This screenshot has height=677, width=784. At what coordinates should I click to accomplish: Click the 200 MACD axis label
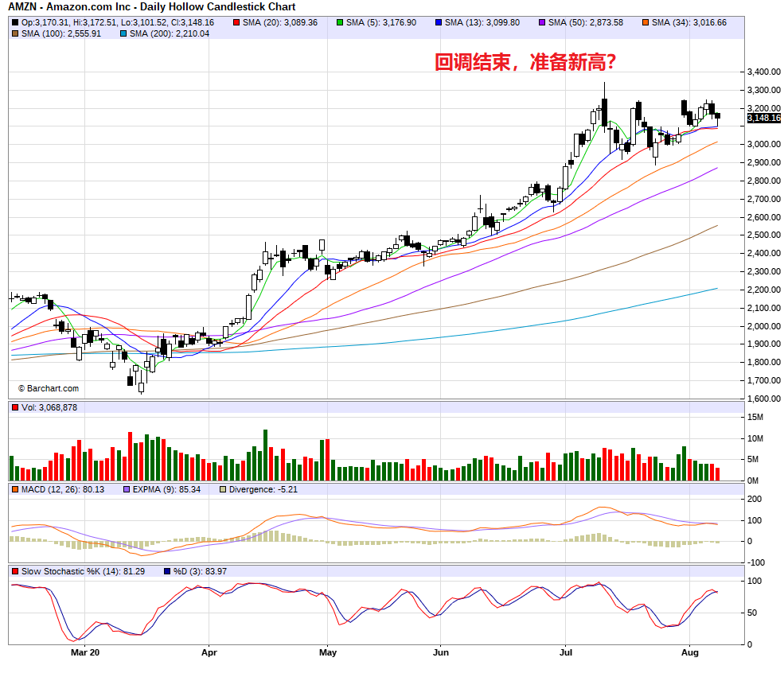(x=755, y=499)
